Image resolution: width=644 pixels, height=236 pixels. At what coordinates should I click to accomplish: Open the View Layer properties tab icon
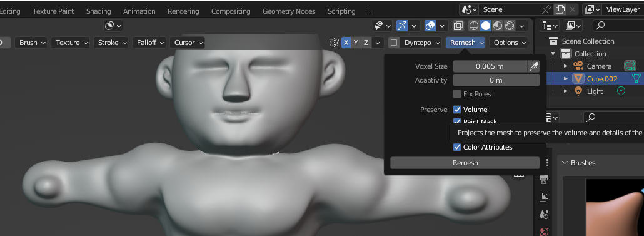544,197
